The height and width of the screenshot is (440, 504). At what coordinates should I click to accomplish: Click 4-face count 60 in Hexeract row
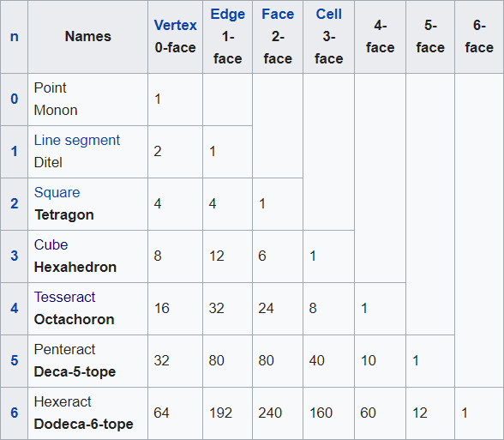pos(368,413)
